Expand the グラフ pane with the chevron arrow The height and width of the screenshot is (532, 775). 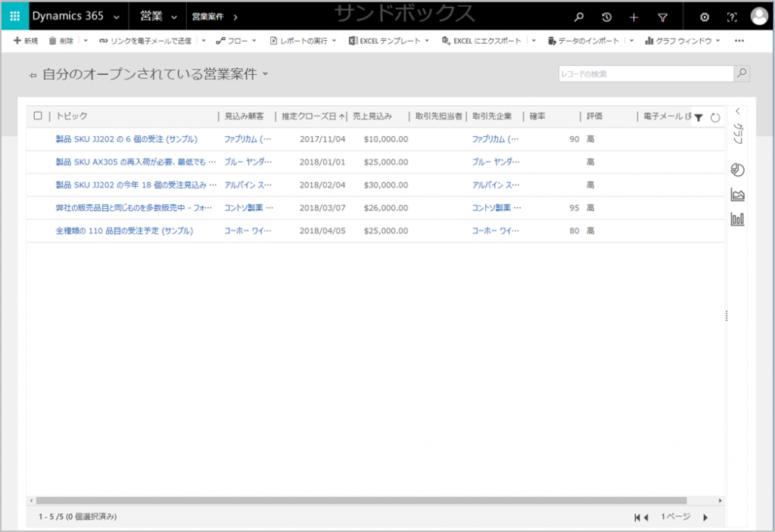point(737,111)
